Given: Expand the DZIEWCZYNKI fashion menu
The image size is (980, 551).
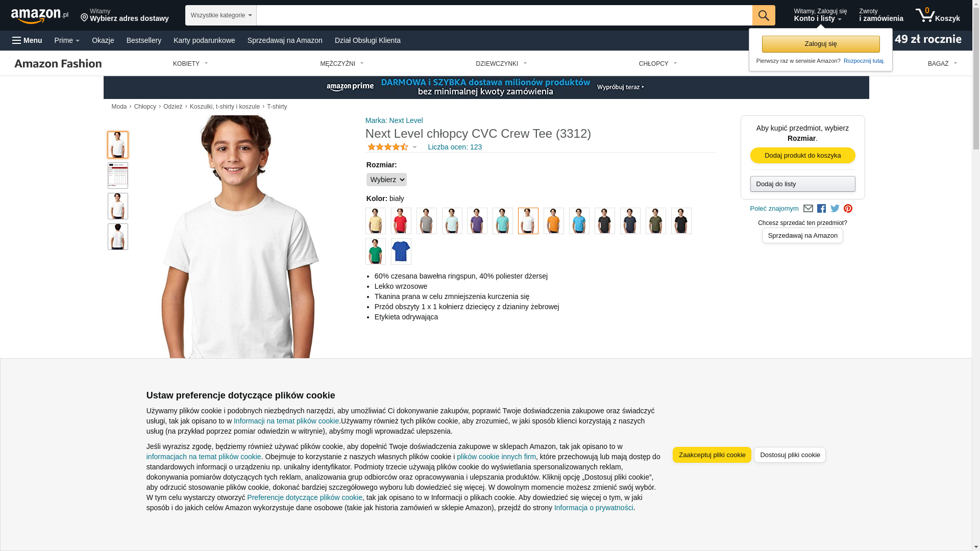Looking at the screenshot, I should pyautogui.click(x=501, y=64).
